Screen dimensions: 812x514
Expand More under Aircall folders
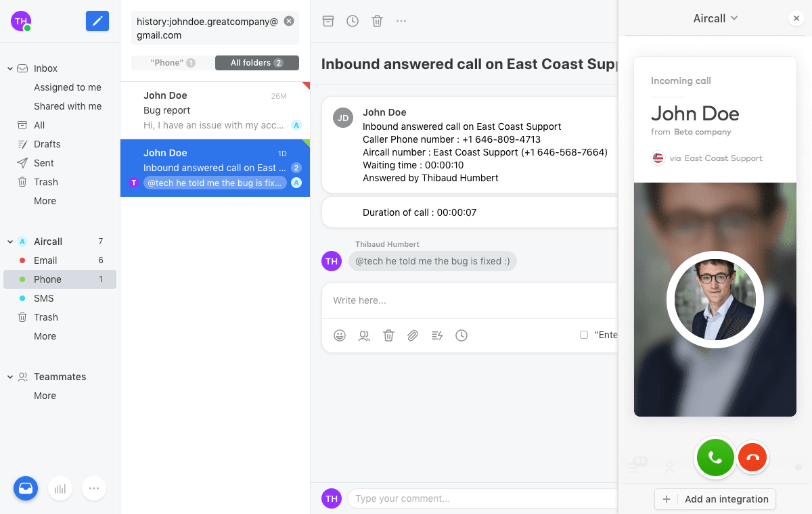point(45,336)
